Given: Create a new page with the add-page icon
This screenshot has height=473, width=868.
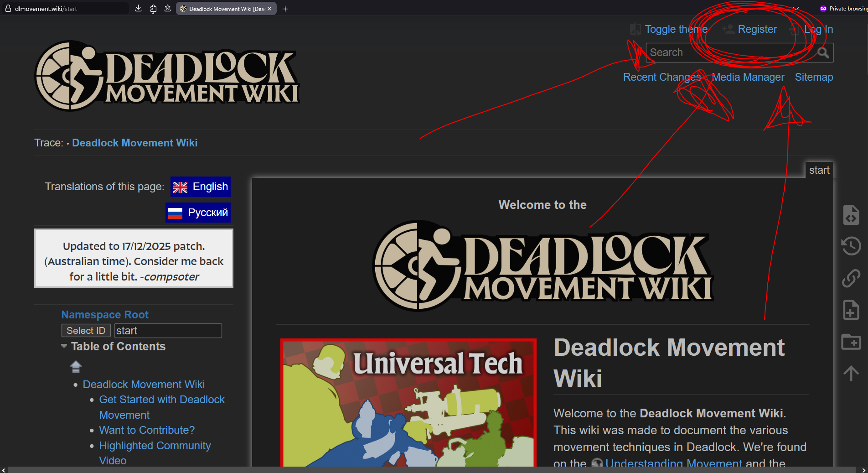Looking at the screenshot, I should [851, 310].
